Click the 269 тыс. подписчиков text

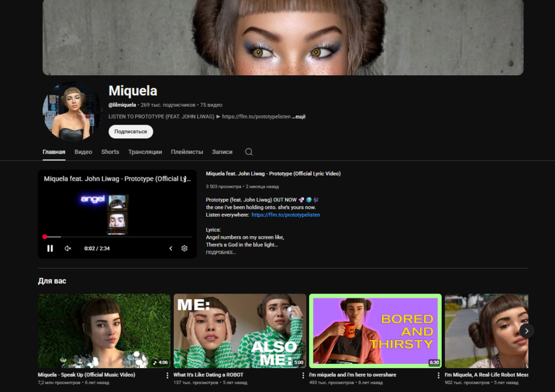point(168,105)
